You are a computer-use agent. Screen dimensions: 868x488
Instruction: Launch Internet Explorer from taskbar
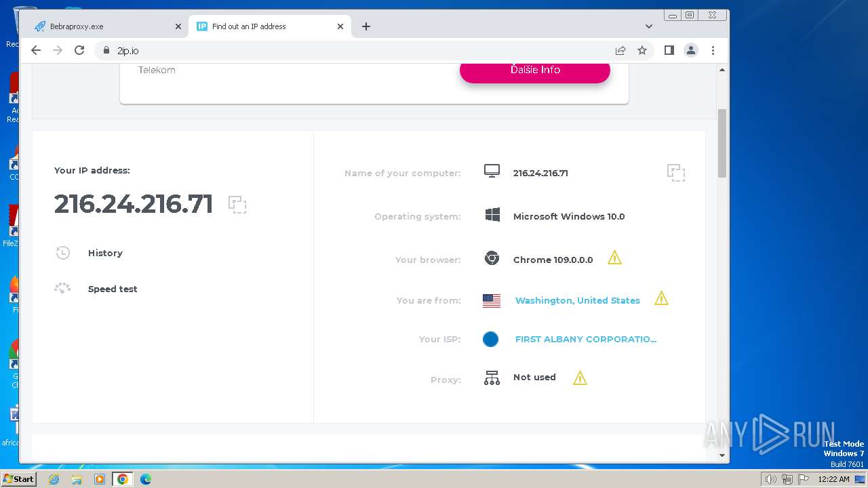tap(54, 479)
